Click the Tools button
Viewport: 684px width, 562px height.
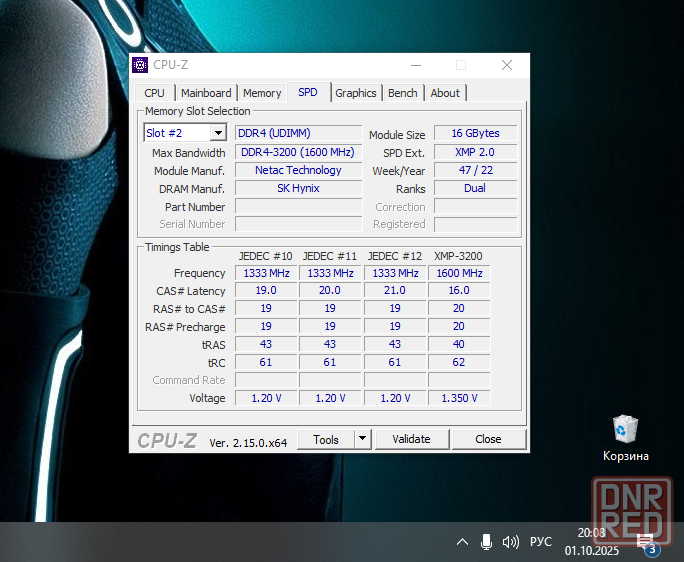(x=326, y=439)
